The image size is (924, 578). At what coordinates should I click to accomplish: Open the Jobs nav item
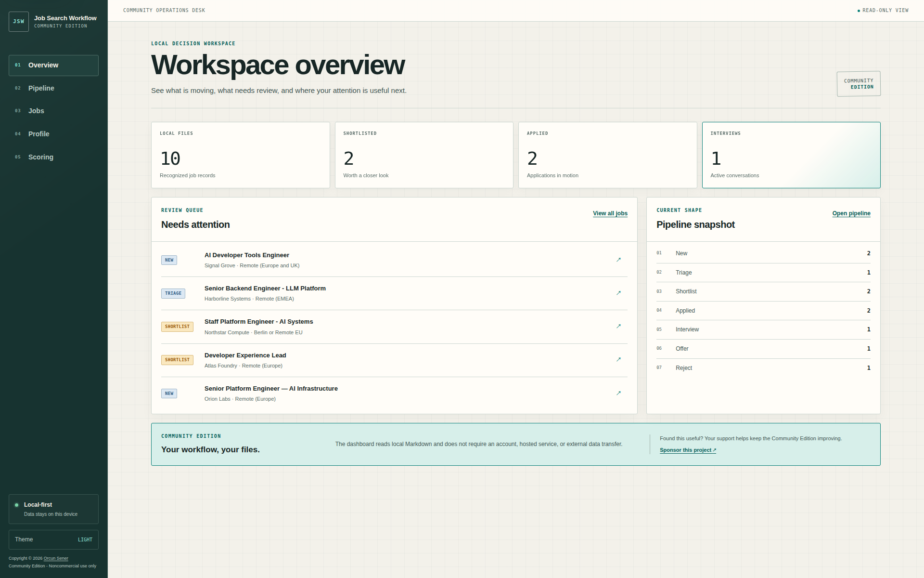pyautogui.click(x=53, y=111)
